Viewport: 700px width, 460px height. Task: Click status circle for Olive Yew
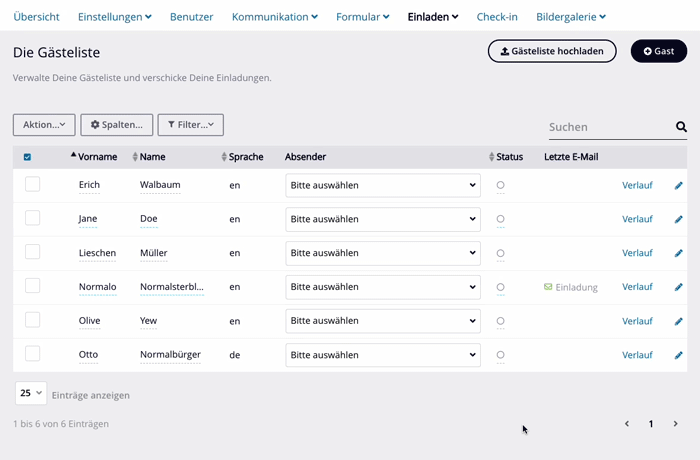pyautogui.click(x=500, y=321)
